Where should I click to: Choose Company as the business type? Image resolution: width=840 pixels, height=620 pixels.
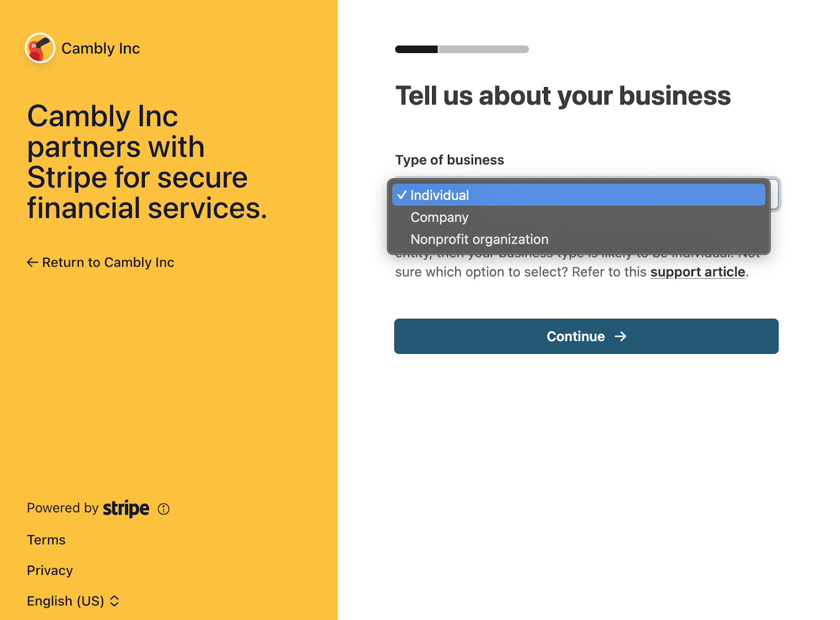coord(579,217)
